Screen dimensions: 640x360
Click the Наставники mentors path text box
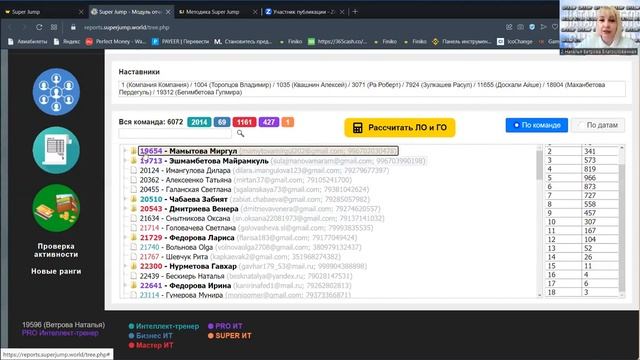coord(371,89)
